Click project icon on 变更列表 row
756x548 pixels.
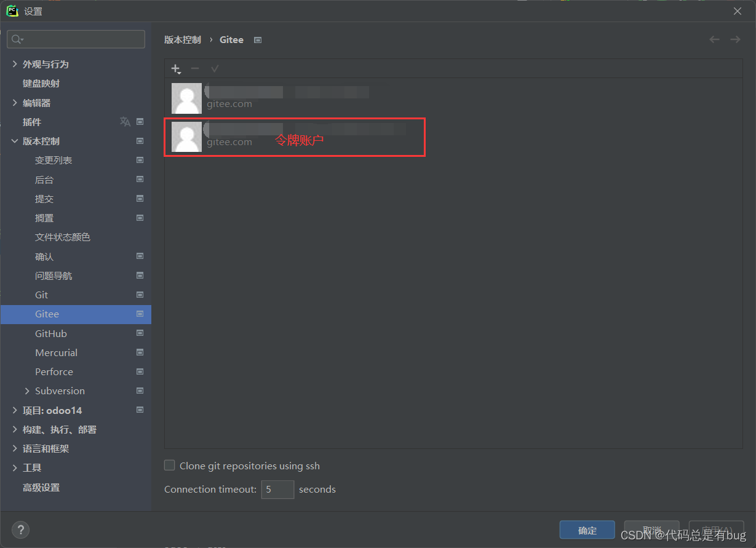tap(140, 160)
